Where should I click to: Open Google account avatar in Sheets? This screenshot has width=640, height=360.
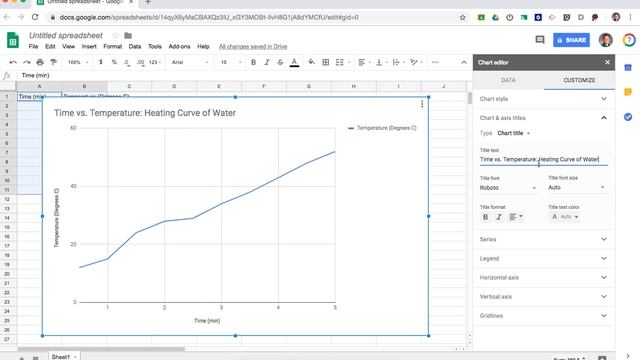[x=606, y=40]
